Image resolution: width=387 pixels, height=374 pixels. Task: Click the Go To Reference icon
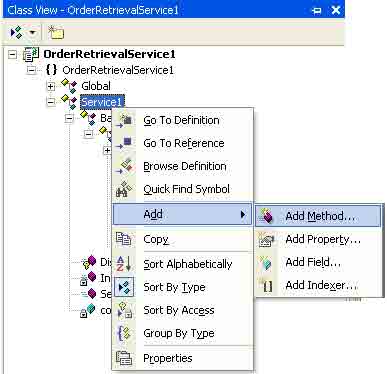tap(124, 143)
